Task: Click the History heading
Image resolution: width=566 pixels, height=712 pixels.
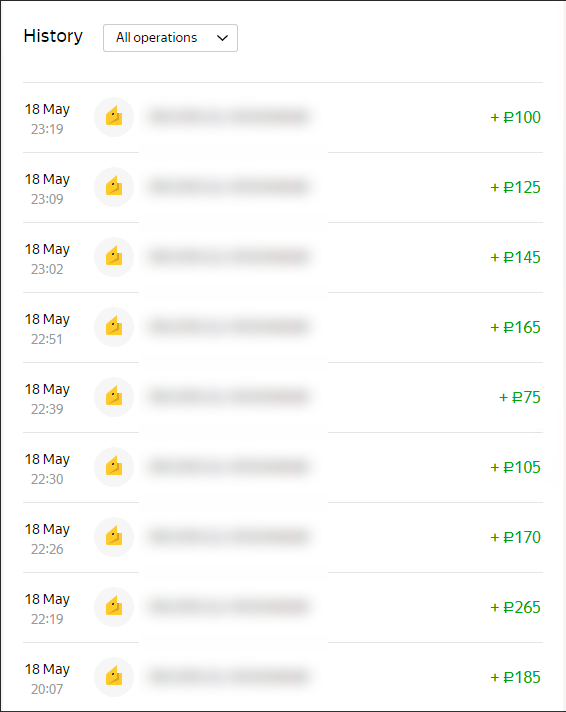Action: [53, 36]
